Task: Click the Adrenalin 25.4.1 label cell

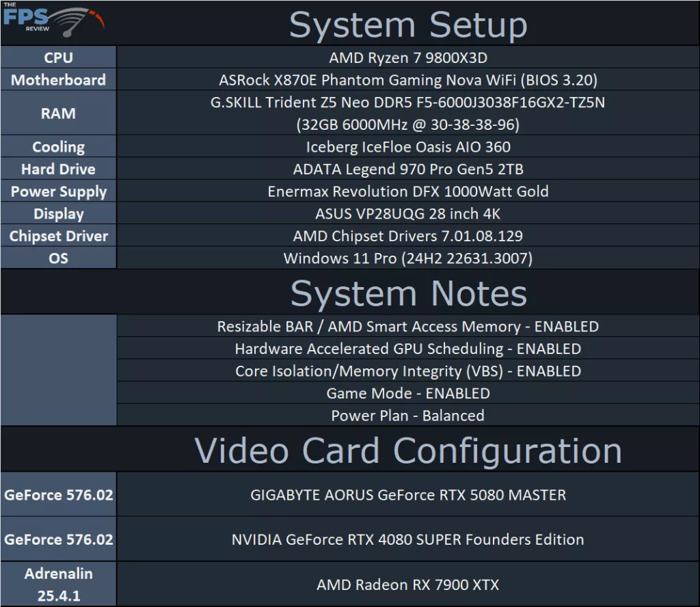Action: click(59, 584)
